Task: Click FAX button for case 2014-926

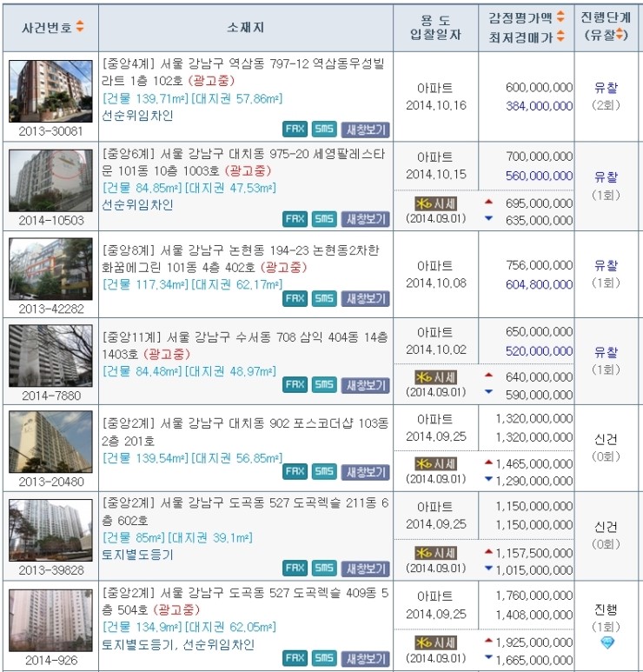Action: click(295, 658)
